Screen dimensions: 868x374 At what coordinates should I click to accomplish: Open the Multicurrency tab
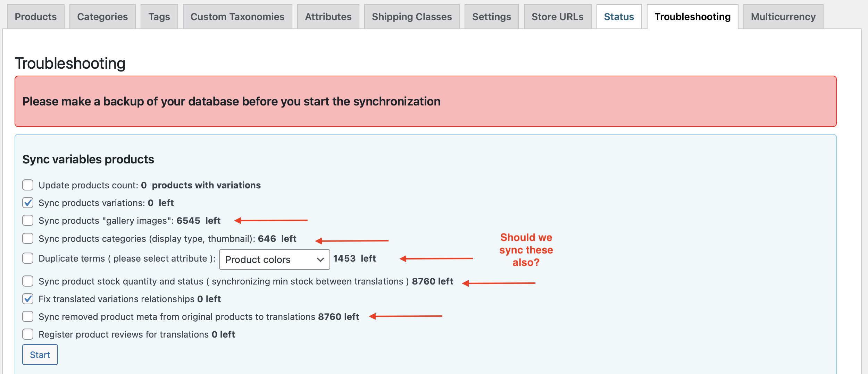point(783,17)
